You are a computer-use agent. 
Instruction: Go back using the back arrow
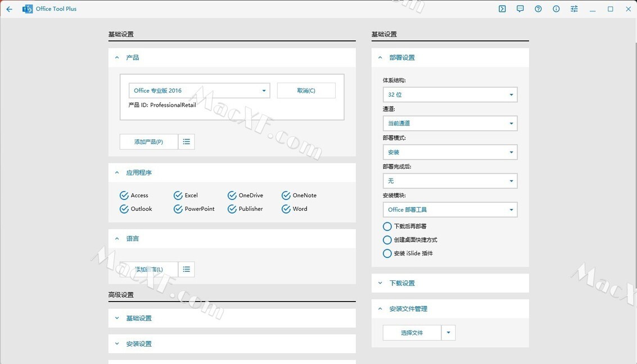tap(10, 9)
